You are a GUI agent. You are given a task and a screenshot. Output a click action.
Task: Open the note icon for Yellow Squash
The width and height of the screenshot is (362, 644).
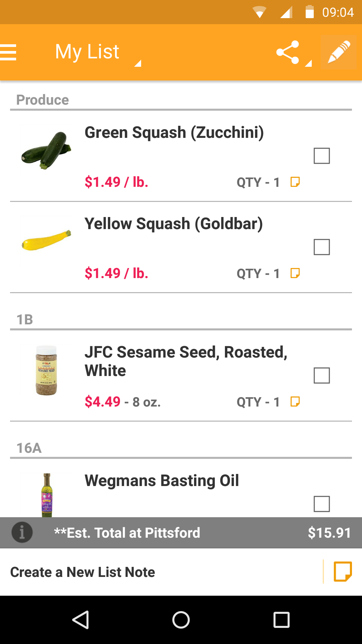(x=295, y=273)
